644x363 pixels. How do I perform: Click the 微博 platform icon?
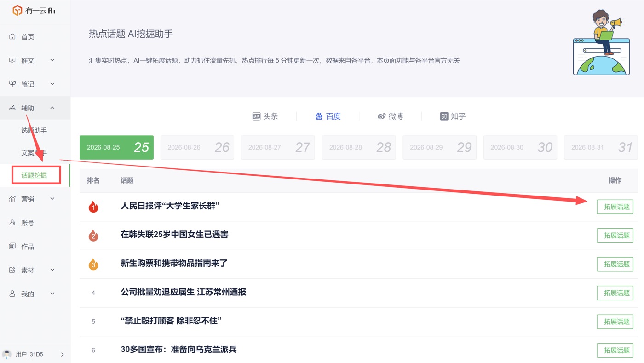point(381,116)
